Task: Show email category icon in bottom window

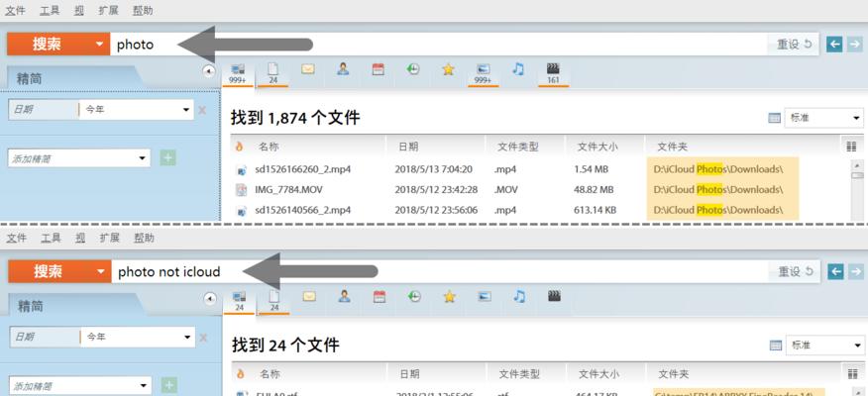Action: [309, 297]
